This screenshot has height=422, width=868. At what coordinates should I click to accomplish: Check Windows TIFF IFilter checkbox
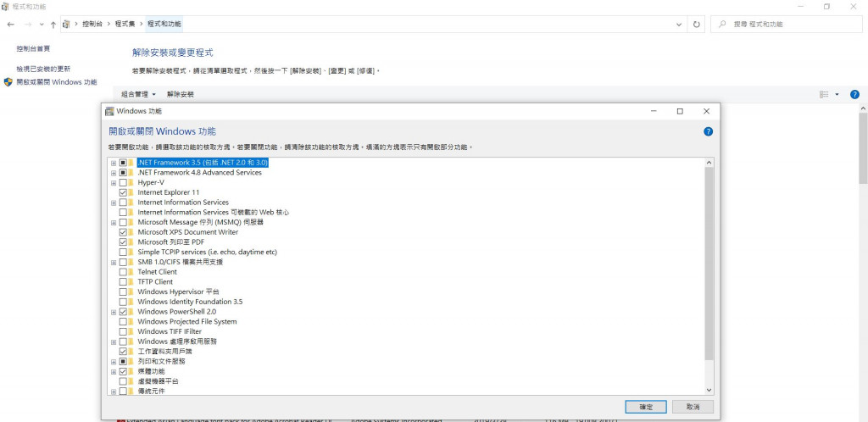point(123,332)
